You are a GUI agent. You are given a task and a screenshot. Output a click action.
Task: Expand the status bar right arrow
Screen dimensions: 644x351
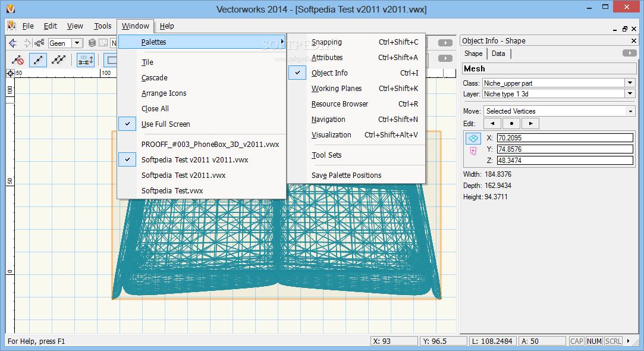pyautogui.click(x=629, y=341)
